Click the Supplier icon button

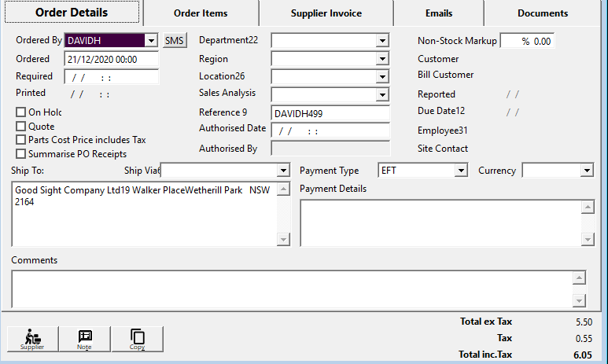[32, 338]
